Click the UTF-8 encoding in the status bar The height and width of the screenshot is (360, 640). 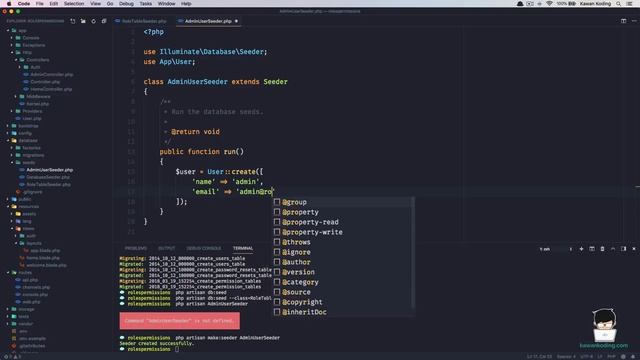587,357
